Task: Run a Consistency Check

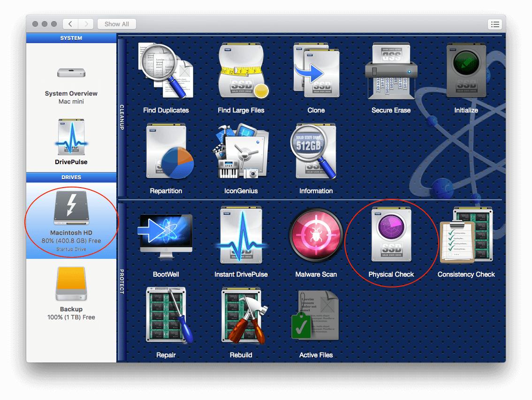Action: 466,239
